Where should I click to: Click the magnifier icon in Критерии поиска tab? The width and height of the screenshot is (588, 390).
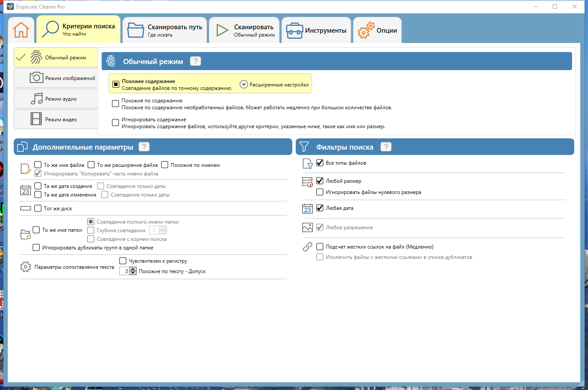(x=50, y=29)
